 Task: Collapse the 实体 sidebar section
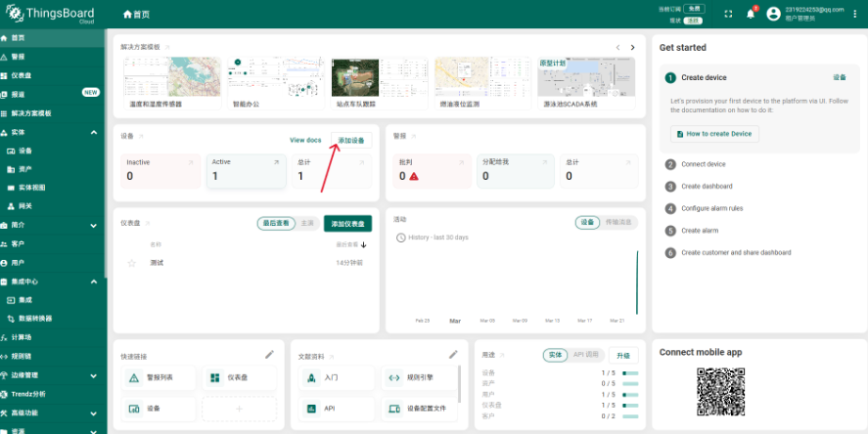tap(94, 132)
